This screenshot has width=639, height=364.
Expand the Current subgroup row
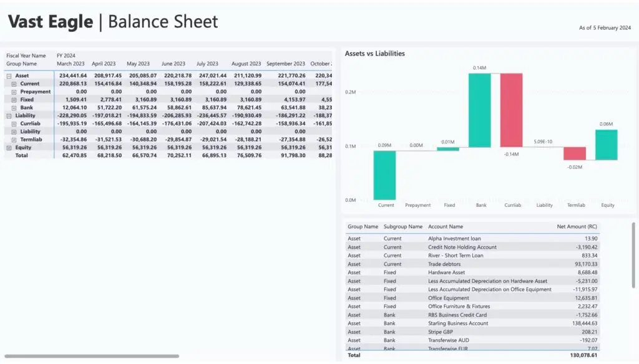click(x=14, y=84)
